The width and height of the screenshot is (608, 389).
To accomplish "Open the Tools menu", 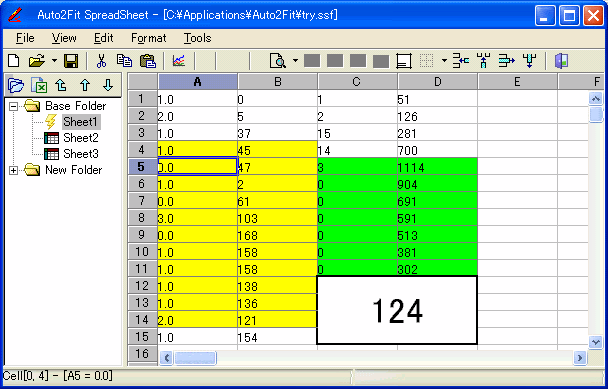I will 197,38.
